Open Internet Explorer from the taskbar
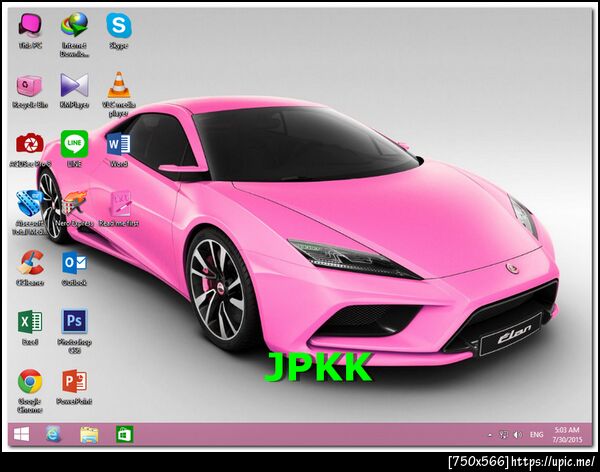Viewport: 600px width, 472px height. 53,434
